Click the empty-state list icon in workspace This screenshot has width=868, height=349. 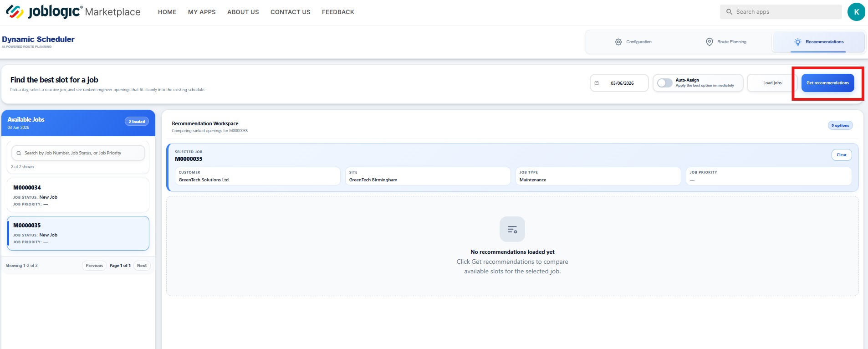(x=512, y=229)
